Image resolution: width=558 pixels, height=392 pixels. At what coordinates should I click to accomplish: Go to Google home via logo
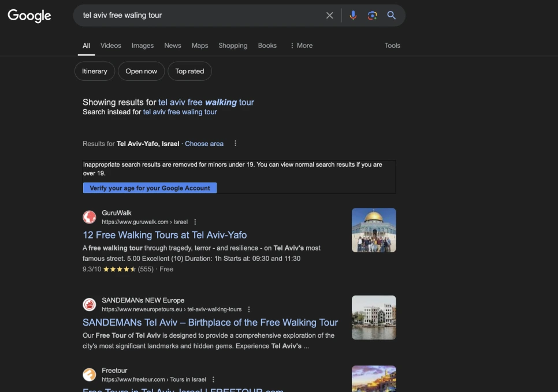pyautogui.click(x=29, y=16)
